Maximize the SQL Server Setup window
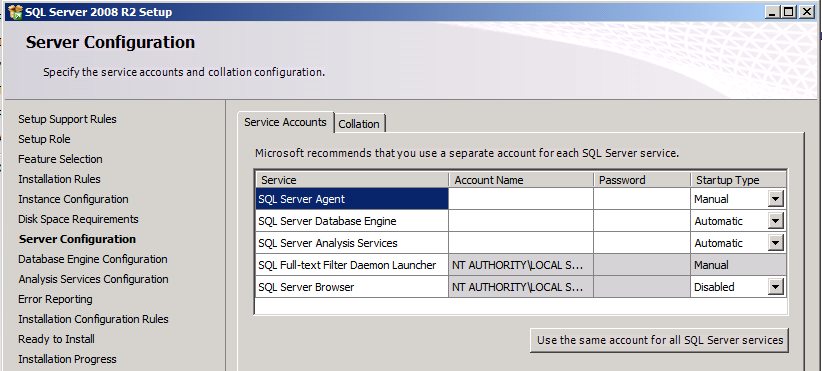This screenshot has height=371, width=822. click(789, 12)
